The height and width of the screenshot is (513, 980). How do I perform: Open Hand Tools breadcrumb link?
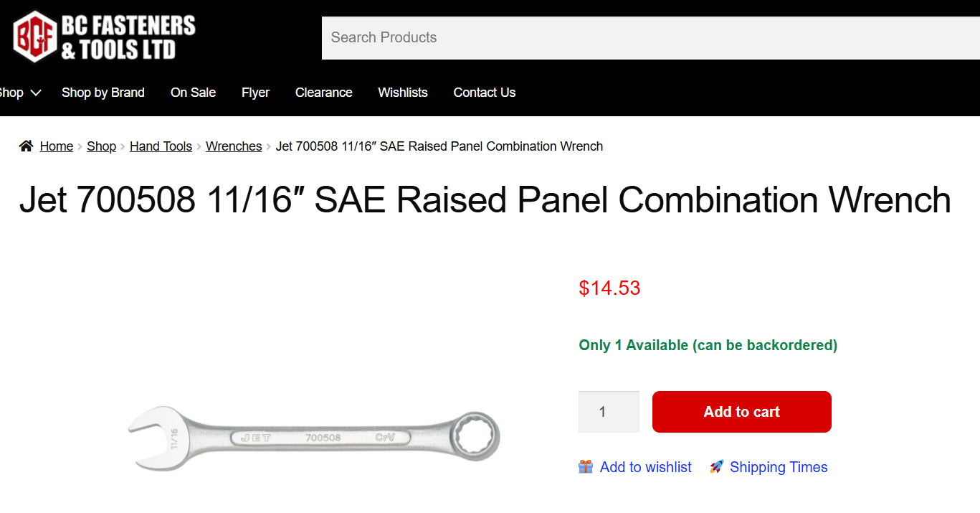(x=161, y=146)
